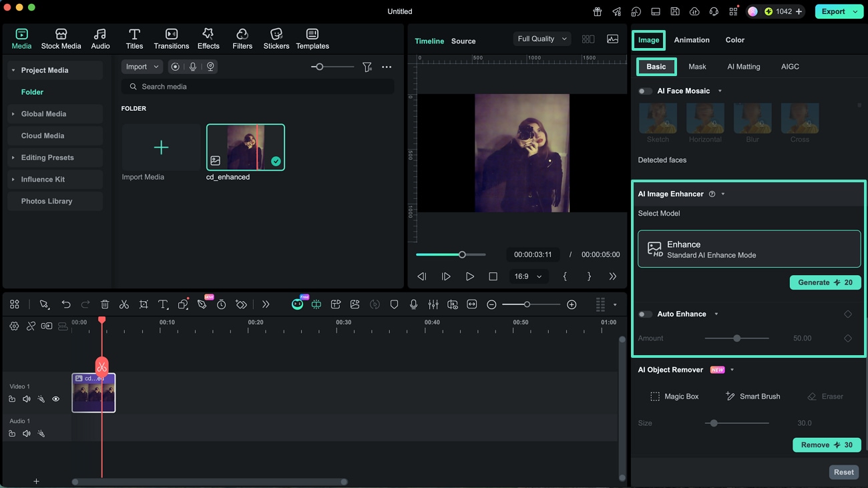Image resolution: width=868 pixels, height=488 pixels.
Task: Open the Full Quality dropdown
Action: point(542,39)
